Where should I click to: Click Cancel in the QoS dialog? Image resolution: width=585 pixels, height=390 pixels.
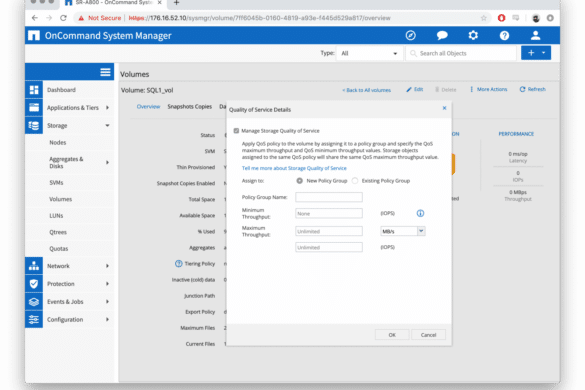click(x=428, y=335)
